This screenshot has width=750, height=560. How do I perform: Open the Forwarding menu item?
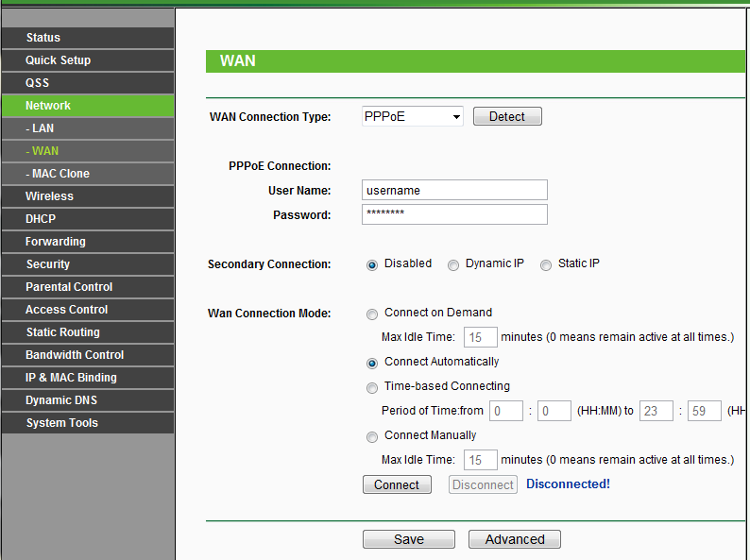pos(88,242)
